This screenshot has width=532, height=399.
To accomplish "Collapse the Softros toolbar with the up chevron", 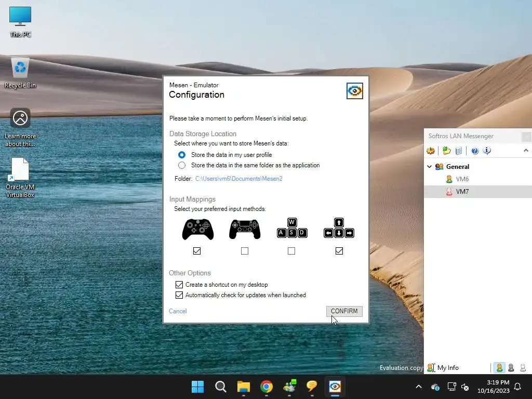I will coord(526,151).
